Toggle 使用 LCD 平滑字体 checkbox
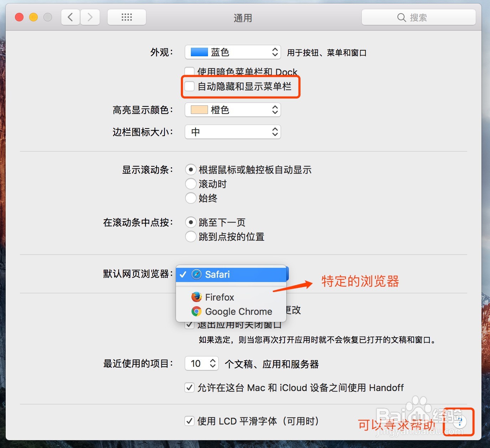Image resolution: width=490 pixels, height=448 pixels. tap(189, 421)
